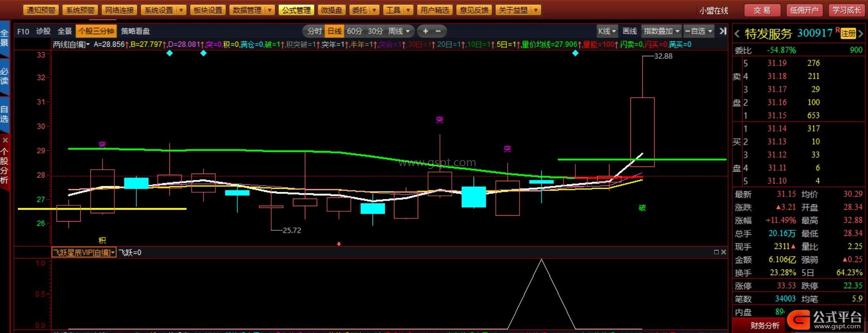
Task: Open the 诊股 tab
Action: click(43, 31)
